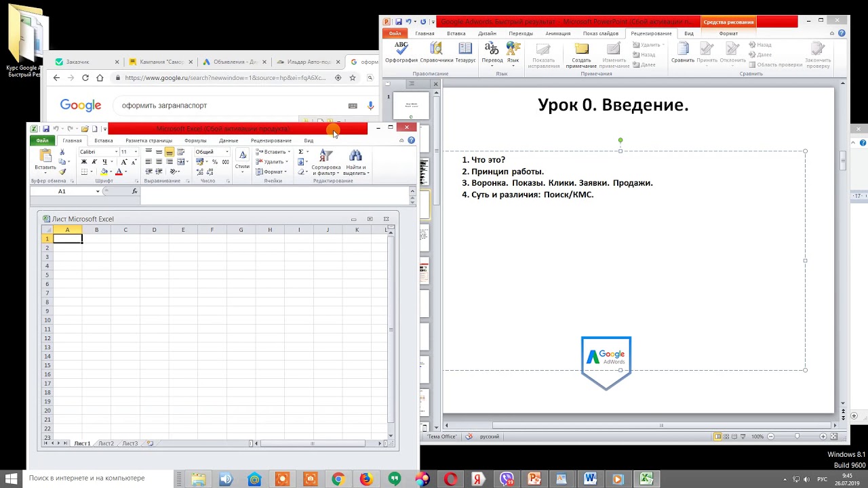
Task: Open the Файл button in Excel
Action: coord(42,140)
